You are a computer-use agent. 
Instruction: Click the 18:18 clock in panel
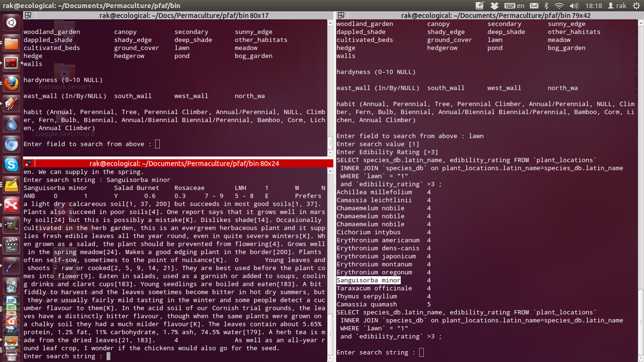click(x=593, y=6)
